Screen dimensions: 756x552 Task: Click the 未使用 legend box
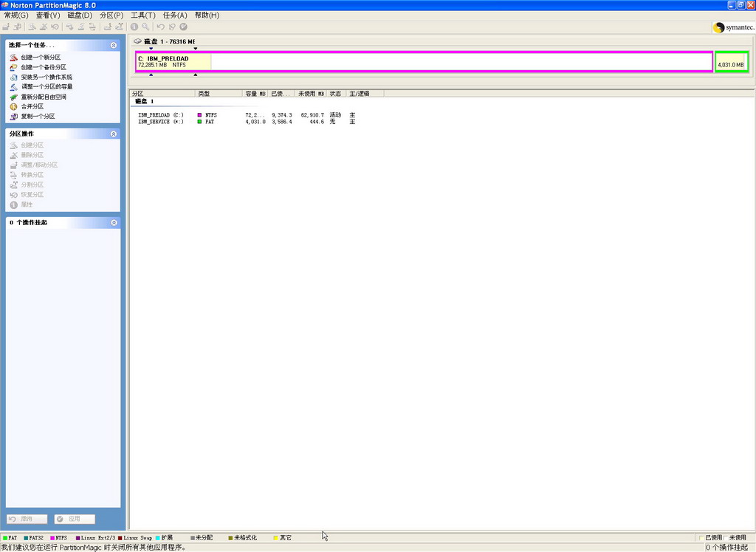726,538
